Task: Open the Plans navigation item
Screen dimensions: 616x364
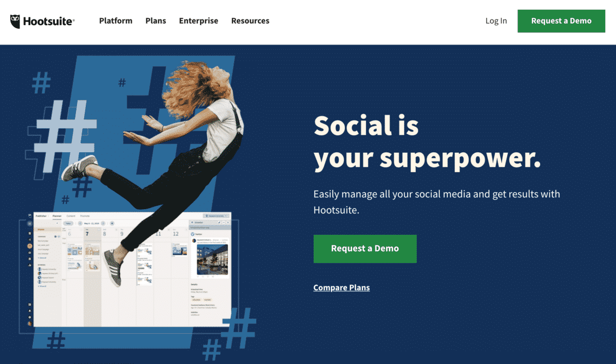Action: click(156, 21)
